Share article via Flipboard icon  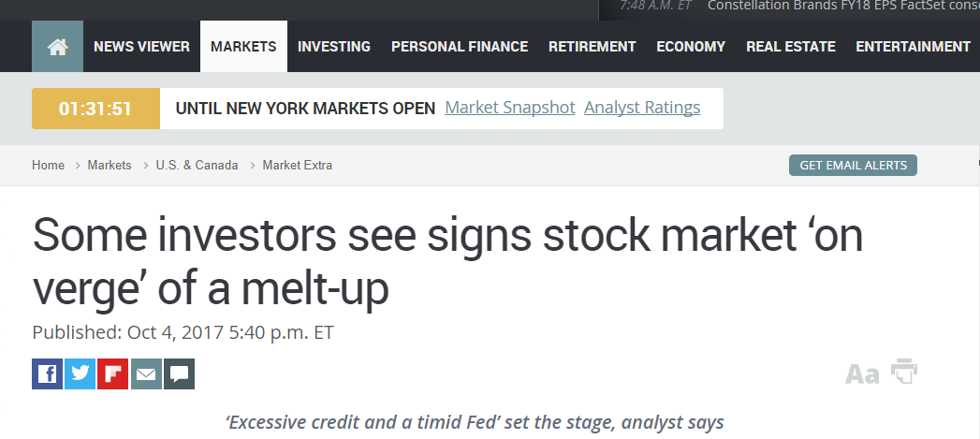point(112,374)
